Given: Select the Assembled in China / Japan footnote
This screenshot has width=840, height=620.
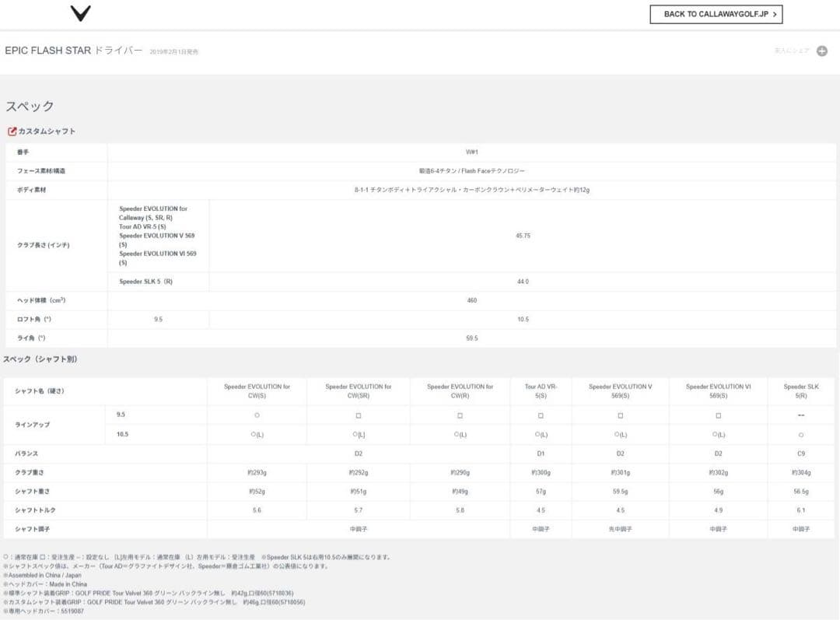Looking at the screenshot, I should [x=43, y=575].
